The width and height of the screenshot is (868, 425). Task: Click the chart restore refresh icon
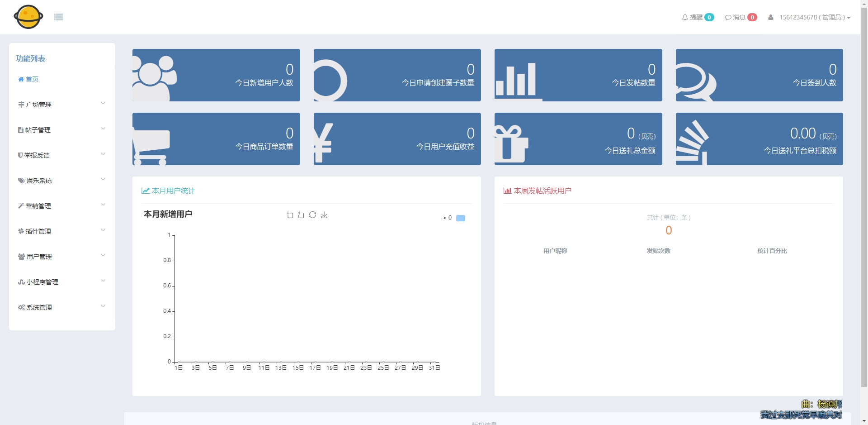(312, 215)
